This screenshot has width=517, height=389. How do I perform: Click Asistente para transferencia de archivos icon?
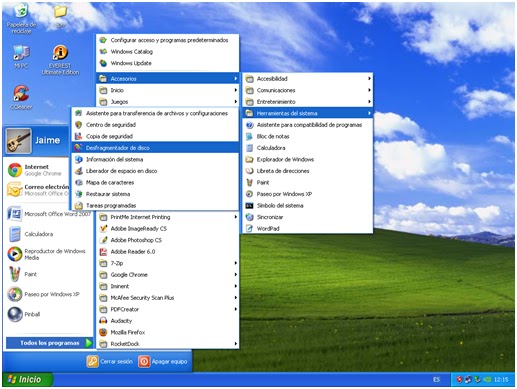(78, 113)
